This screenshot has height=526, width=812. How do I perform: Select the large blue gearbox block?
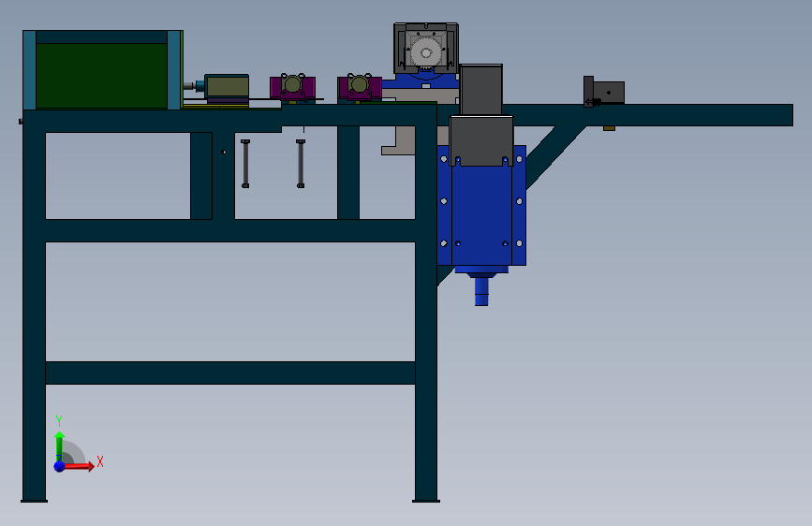pyautogui.click(x=481, y=215)
